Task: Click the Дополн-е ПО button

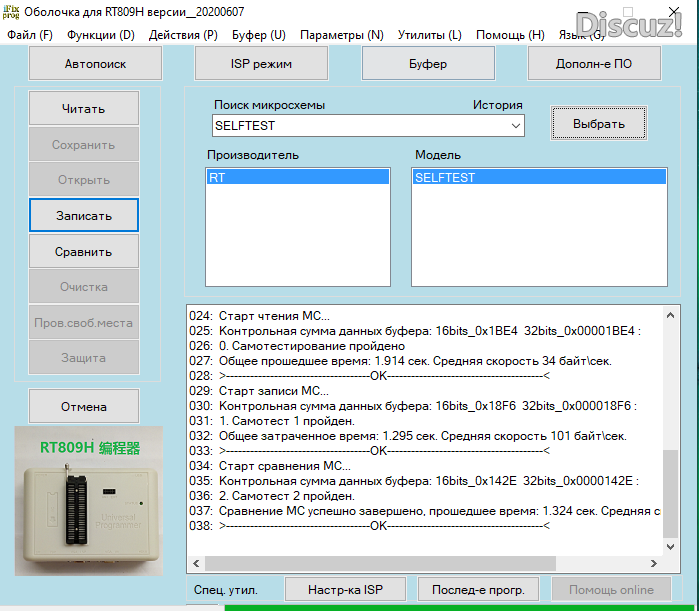Action: point(593,64)
